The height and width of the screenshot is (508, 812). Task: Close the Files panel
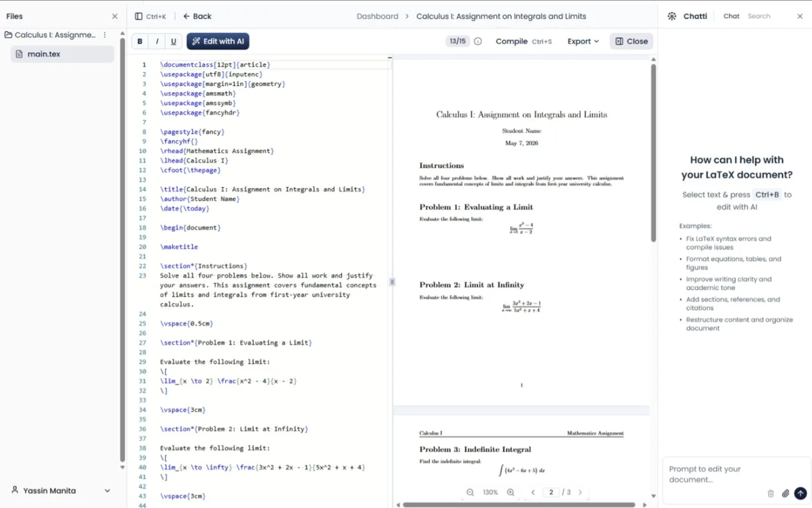tap(115, 16)
